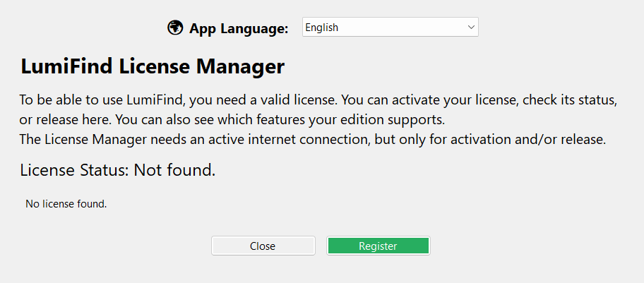This screenshot has width=644, height=283.
Task: Click the sentence about active internet connection
Action: tap(313, 140)
